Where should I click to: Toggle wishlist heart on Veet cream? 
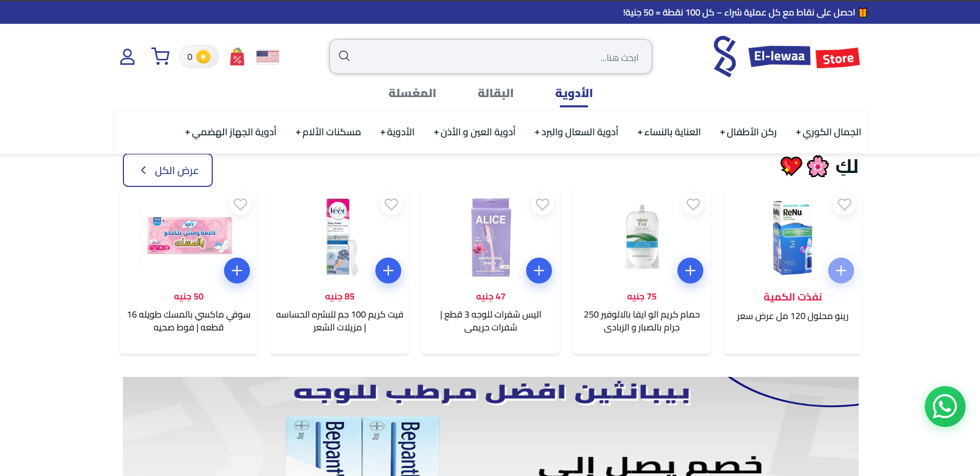pyautogui.click(x=391, y=204)
